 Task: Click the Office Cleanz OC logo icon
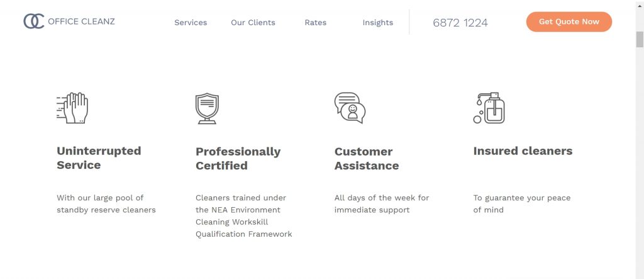pos(34,21)
